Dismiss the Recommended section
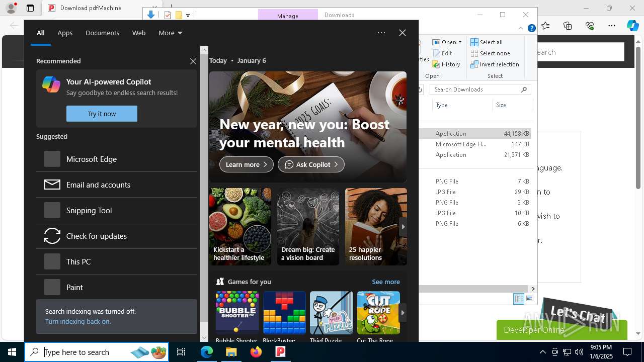This screenshot has height=362, width=644. click(x=193, y=61)
